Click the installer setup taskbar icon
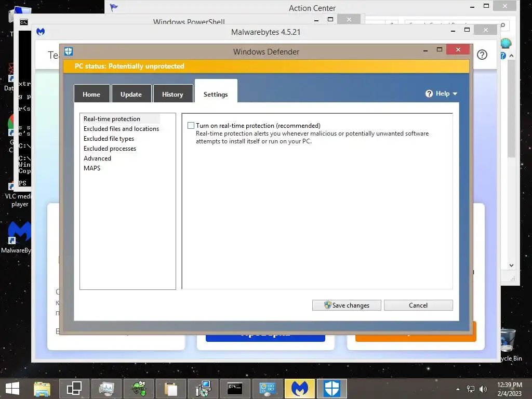 [x=203, y=389]
